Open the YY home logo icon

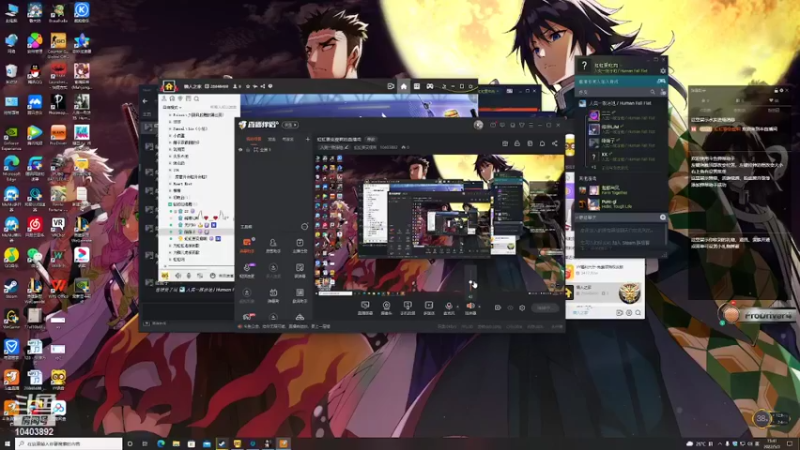[x=169, y=86]
